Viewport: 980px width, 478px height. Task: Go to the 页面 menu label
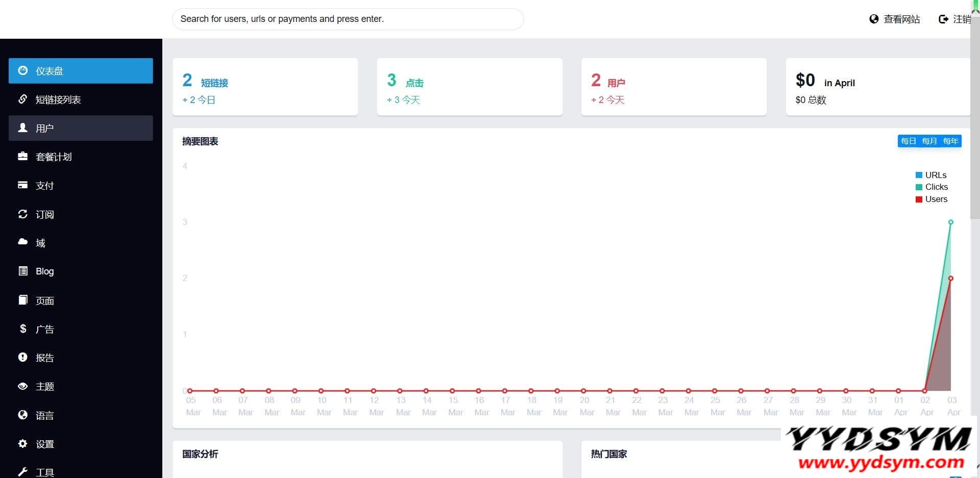point(45,300)
